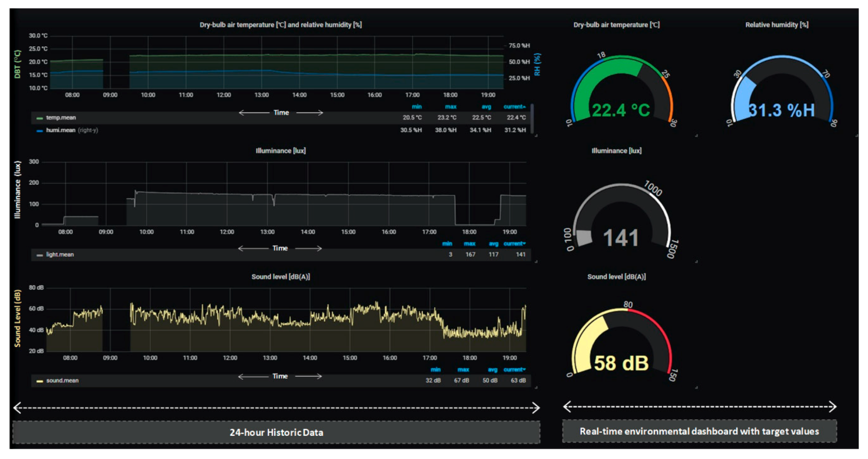868x459 pixels.
Task: Toggle the temp.mean series in legend
Action: (61, 118)
